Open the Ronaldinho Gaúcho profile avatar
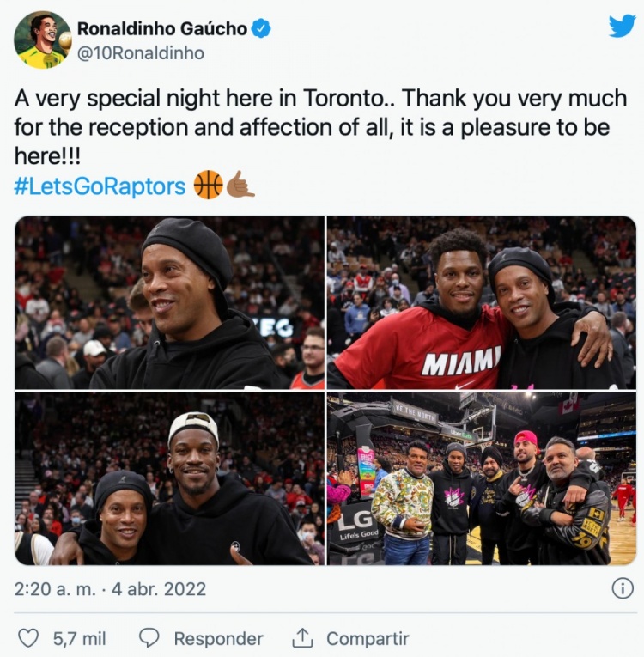The width and height of the screenshot is (644, 657). click(43, 40)
